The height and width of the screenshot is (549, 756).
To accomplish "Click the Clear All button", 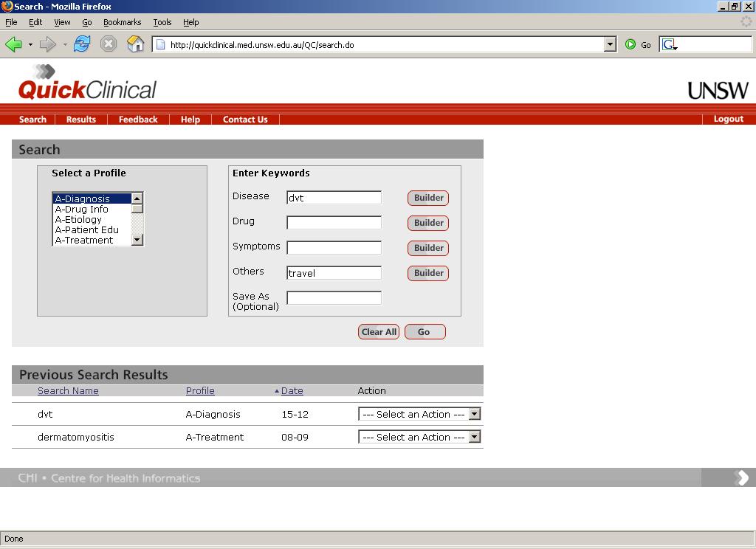I will (x=379, y=332).
